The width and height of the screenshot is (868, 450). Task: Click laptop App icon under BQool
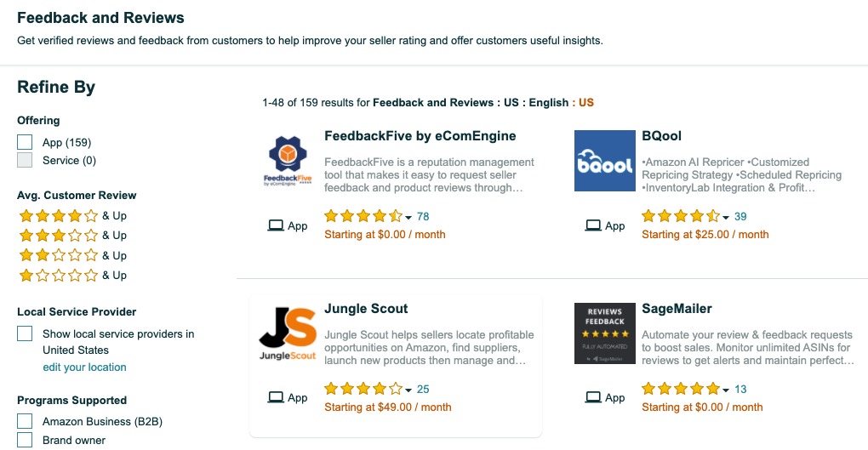592,225
